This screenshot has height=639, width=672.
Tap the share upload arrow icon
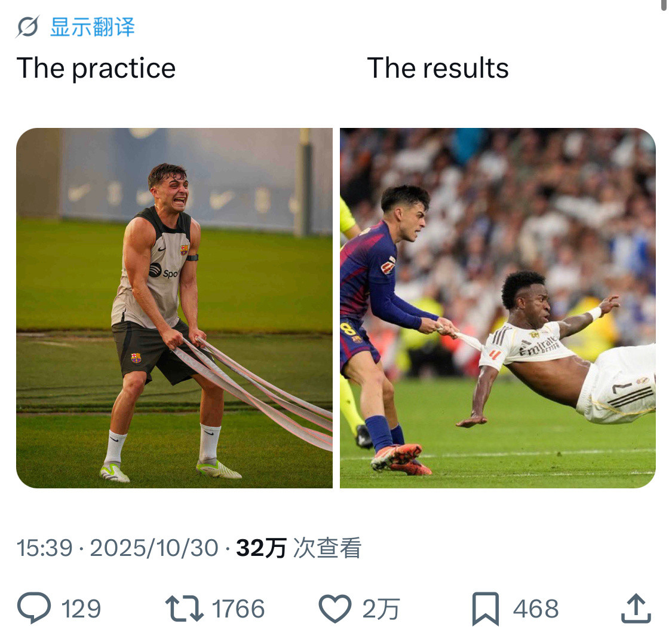click(636, 609)
